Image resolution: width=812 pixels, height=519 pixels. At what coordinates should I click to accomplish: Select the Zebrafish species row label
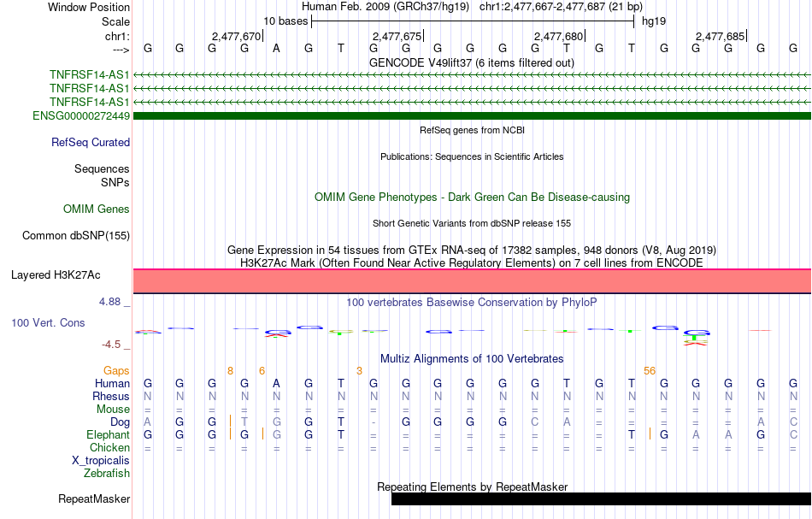click(107, 473)
